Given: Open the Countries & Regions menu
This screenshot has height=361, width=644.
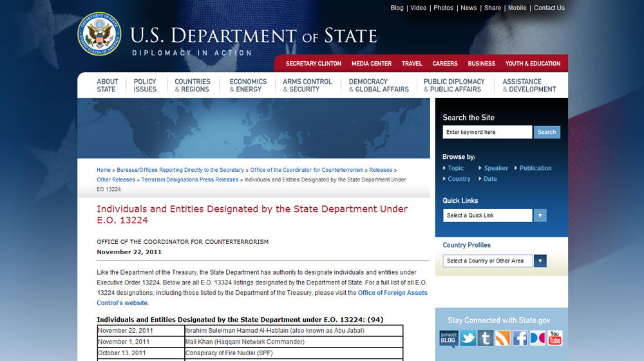Looking at the screenshot, I should point(192,86).
